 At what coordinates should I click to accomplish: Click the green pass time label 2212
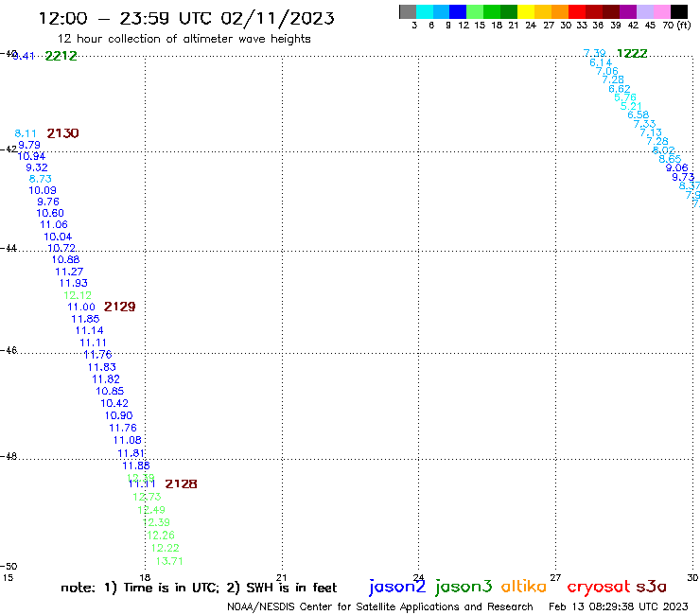tap(61, 56)
